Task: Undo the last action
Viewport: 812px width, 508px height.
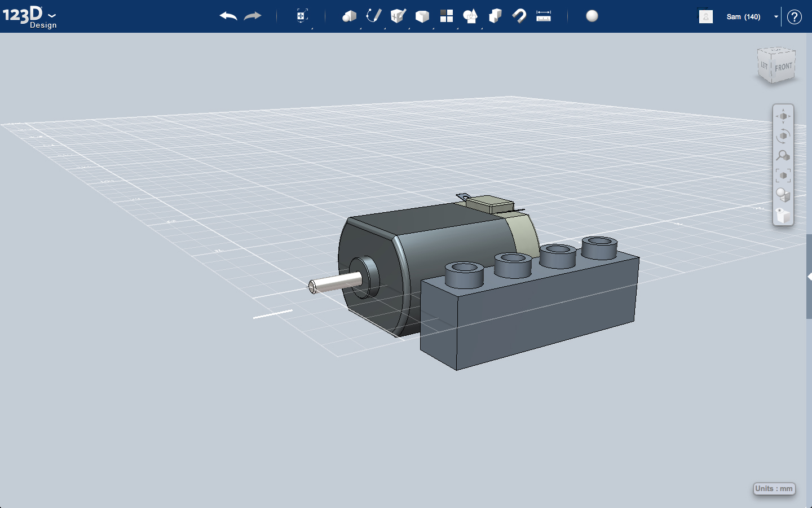Action: tap(228, 16)
